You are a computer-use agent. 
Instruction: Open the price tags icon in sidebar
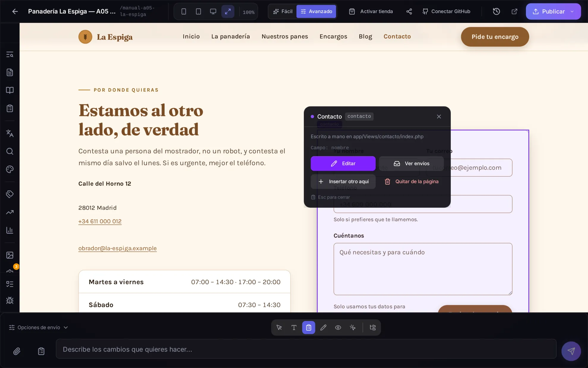pos(10,194)
